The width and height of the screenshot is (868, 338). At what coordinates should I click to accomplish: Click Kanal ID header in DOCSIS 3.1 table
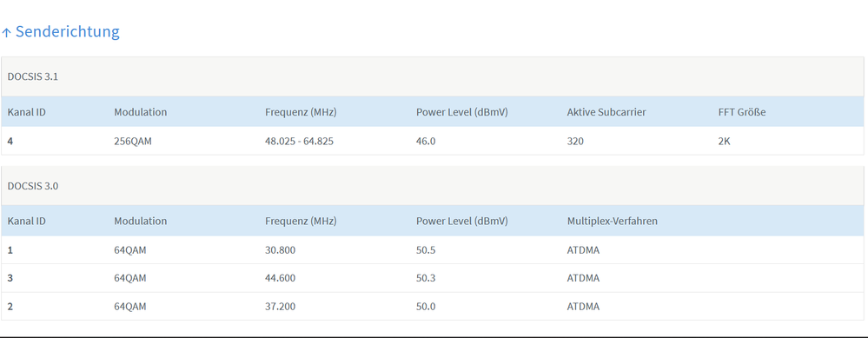(27, 112)
